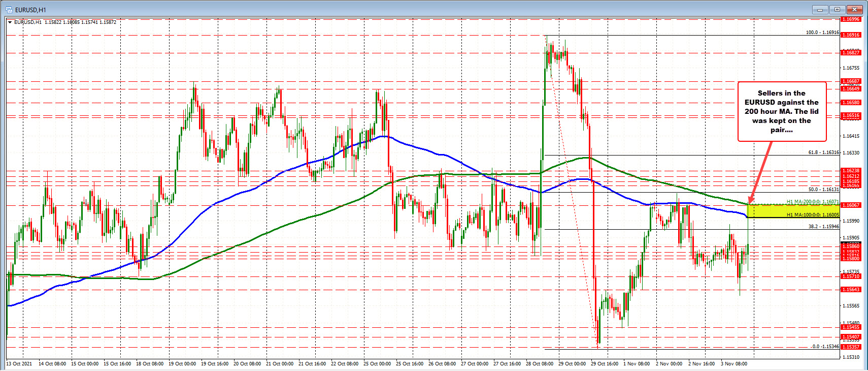The width and height of the screenshot is (868, 371).
Task: Click the Fibonacci label 50.0 - 1.16131
Action: [x=823, y=190]
